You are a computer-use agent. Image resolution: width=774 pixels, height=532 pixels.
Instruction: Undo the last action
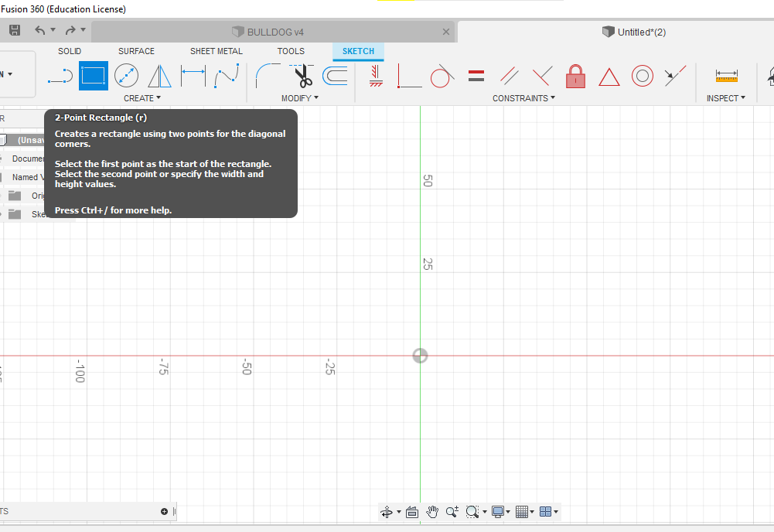40,31
